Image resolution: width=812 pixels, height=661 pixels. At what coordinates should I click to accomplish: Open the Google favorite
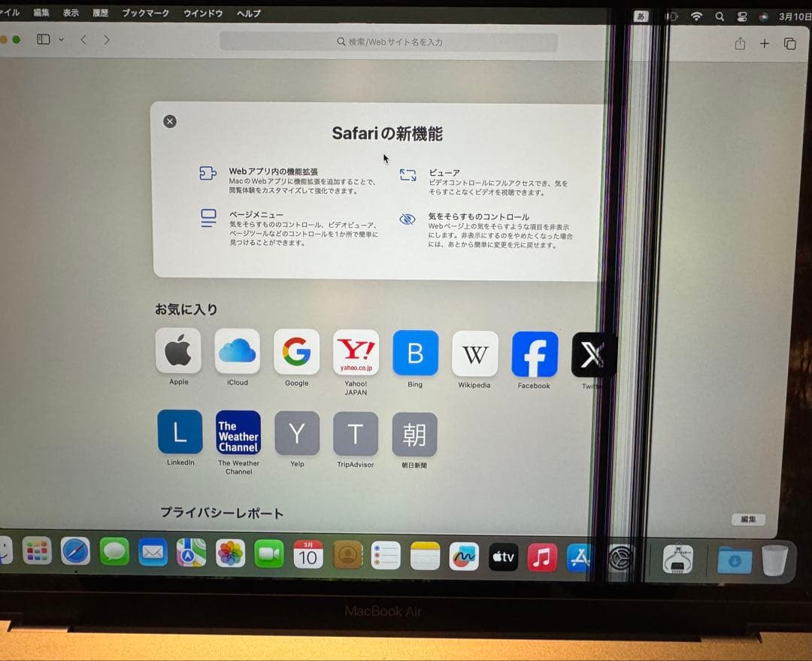[297, 358]
